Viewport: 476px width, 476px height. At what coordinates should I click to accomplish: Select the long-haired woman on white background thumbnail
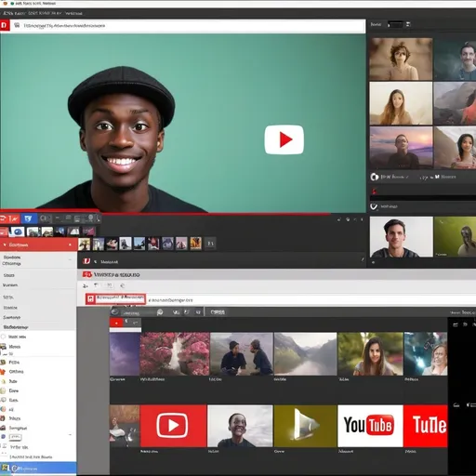(401, 103)
